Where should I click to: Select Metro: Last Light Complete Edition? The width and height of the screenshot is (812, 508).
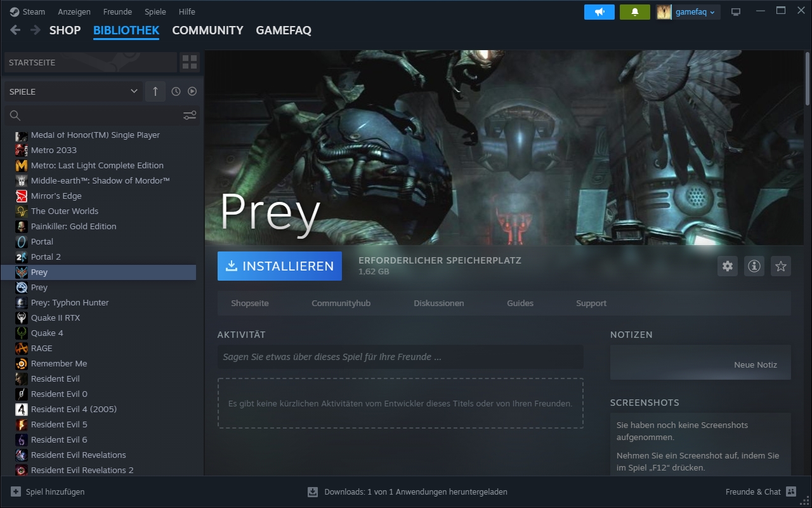click(98, 165)
